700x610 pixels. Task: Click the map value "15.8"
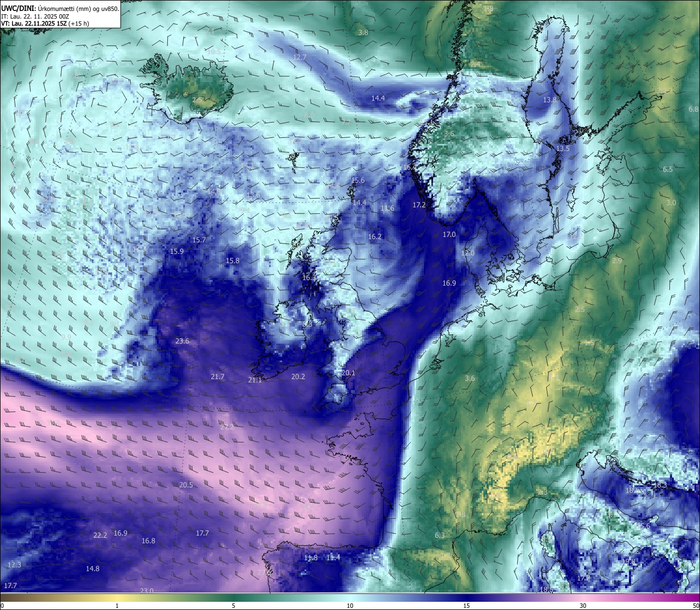[232, 260]
